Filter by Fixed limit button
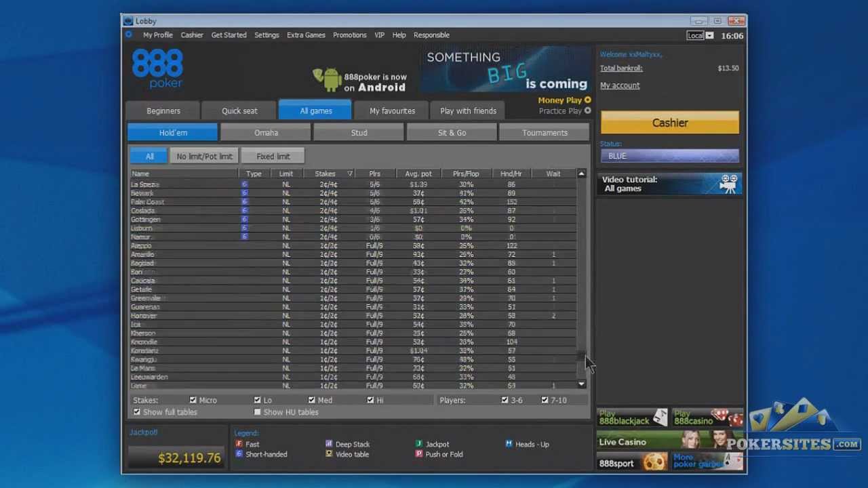Viewport: 868px width, 488px height. 273,157
